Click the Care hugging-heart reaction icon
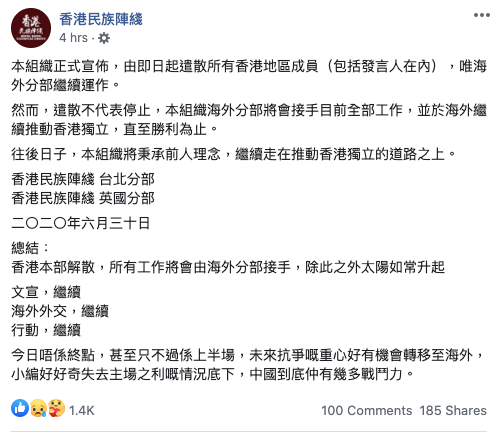The image size is (499, 438). click(x=57, y=408)
